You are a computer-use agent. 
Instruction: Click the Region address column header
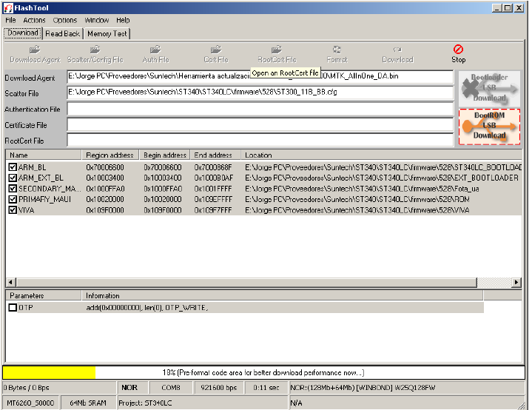[x=110, y=155]
